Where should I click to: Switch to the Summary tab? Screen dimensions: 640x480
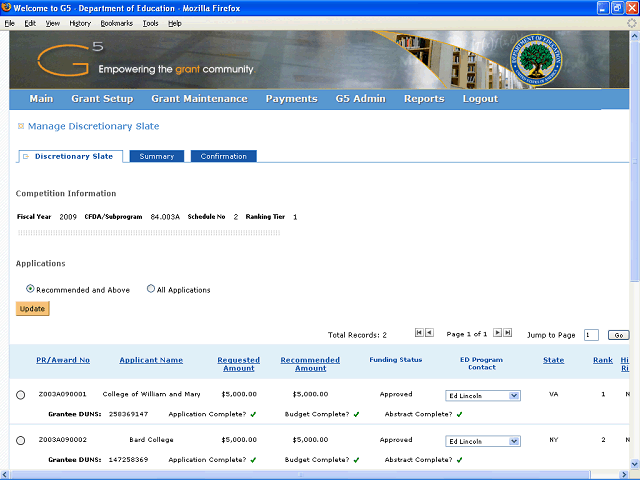click(x=157, y=156)
